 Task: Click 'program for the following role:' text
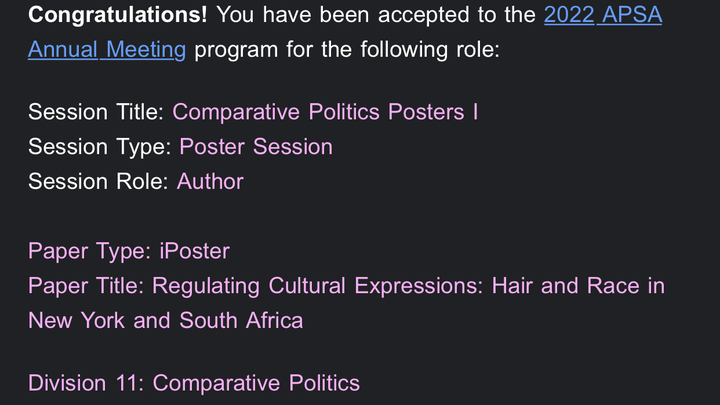[347, 50]
